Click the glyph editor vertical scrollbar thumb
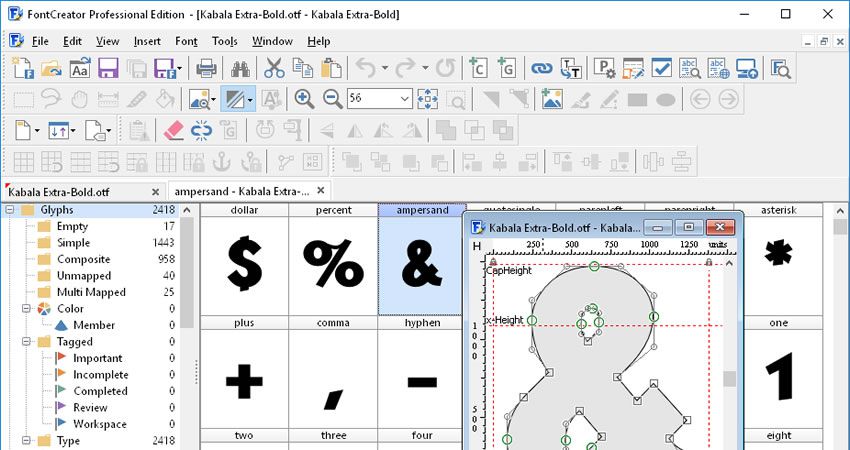The width and height of the screenshot is (850, 450). tap(730, 378)
